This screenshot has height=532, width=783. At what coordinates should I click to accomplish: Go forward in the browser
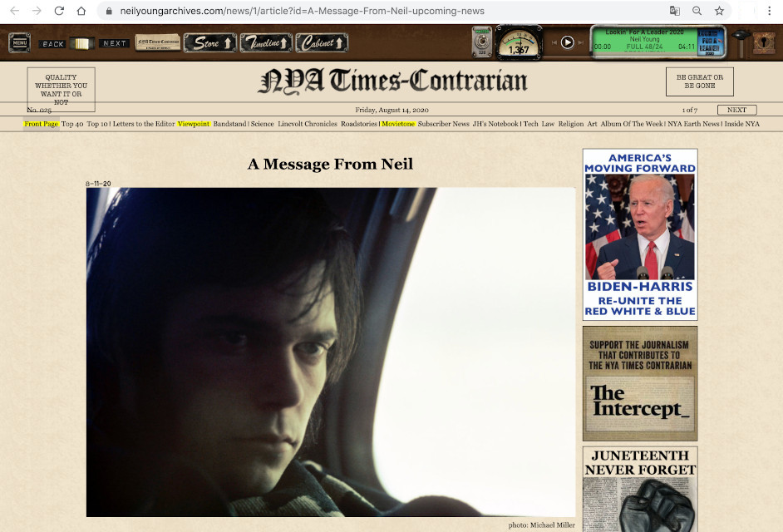coord(37,11)
